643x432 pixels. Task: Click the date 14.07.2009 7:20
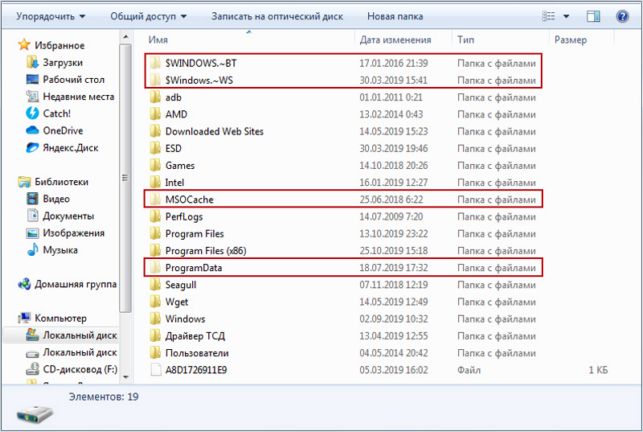coord(391,217)
